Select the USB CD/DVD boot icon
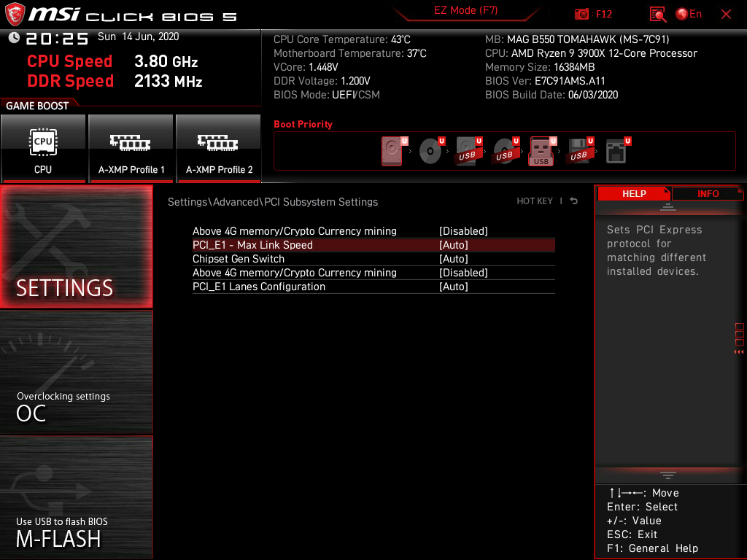The height and width of the screenshot is (560, 747). (x=505, y=151)
